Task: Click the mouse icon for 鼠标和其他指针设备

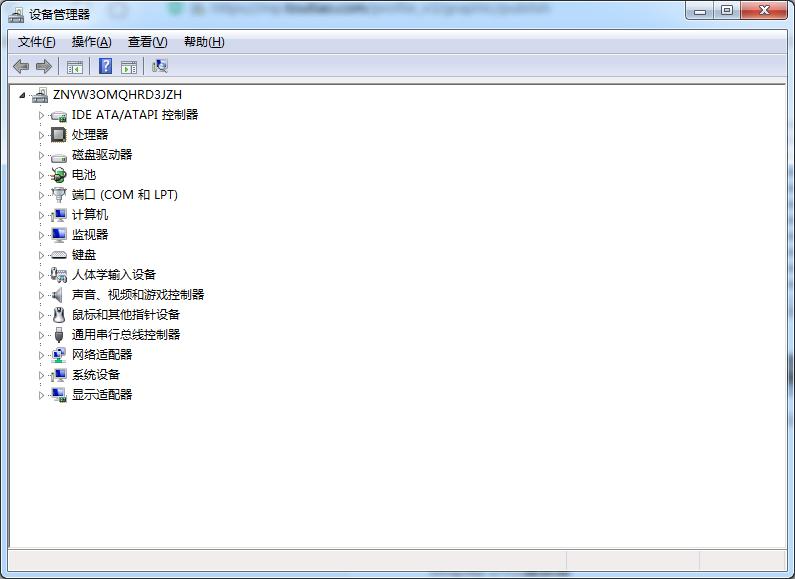Action: (x=59, y=315)
